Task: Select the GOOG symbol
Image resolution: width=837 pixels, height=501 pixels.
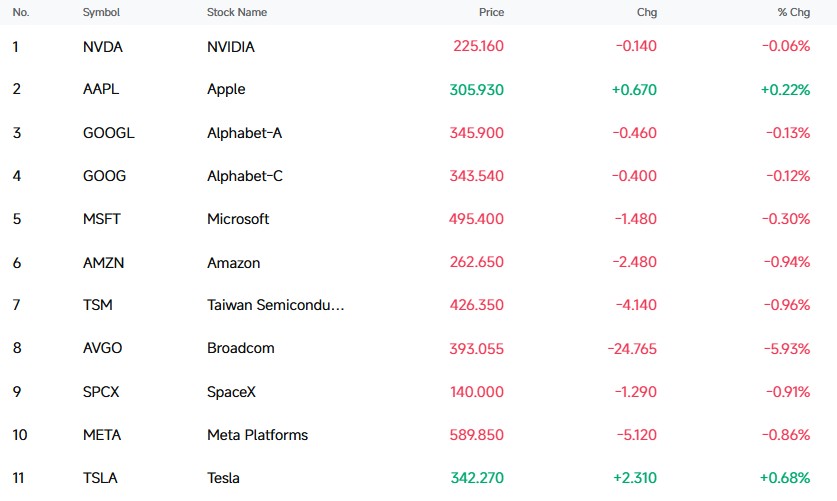Action: point(104,176)
